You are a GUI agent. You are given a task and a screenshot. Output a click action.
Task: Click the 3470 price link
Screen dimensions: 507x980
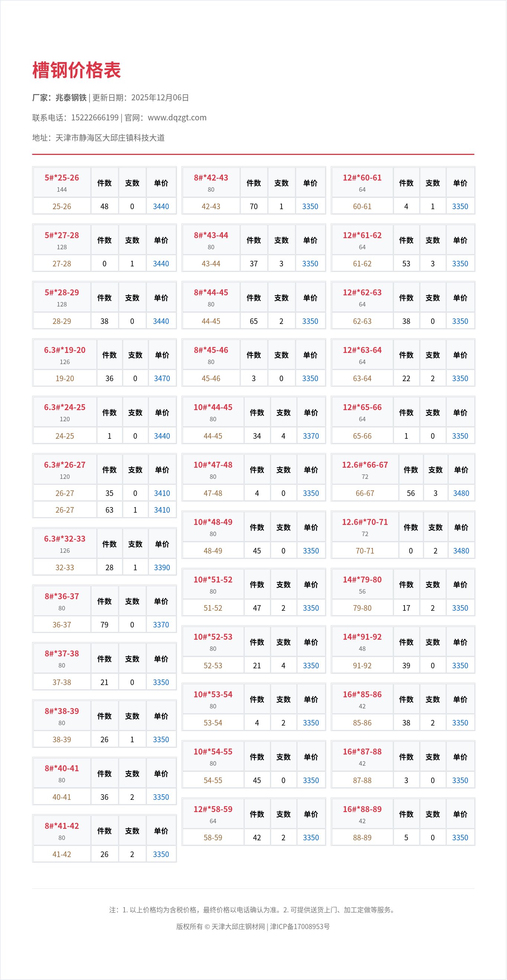coord(162,379)
